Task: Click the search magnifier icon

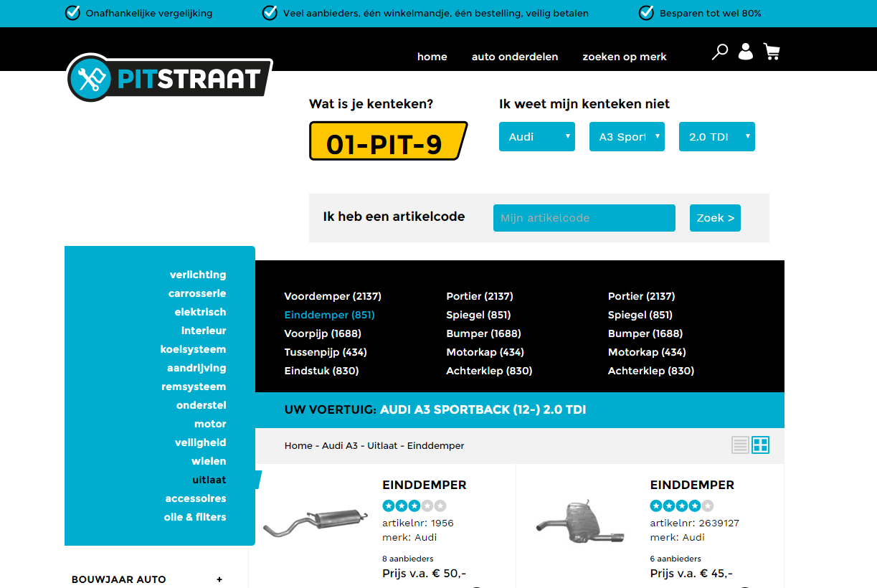Action: [719, 52]
